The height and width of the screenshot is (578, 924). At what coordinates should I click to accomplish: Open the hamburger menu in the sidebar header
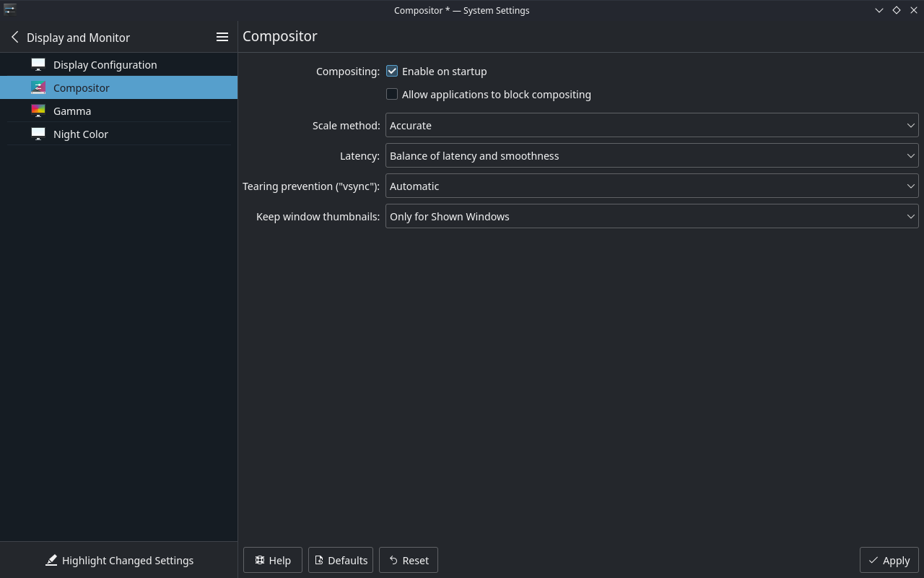point(222,36)
